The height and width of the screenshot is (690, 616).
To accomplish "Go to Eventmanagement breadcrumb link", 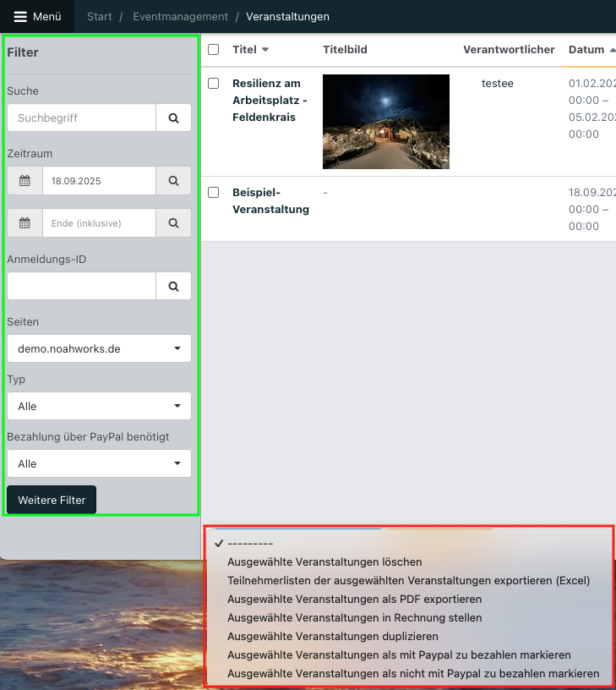I will click(180, 17).
